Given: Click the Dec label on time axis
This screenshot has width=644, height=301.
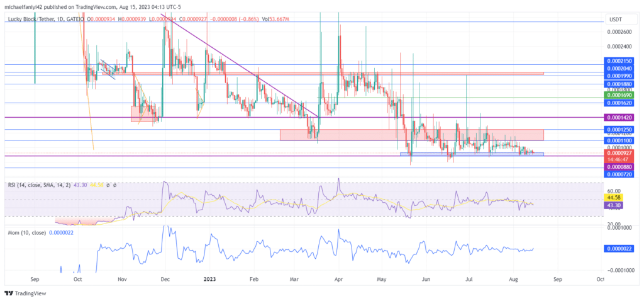Looking at the screenshot, I should (165, 279).
